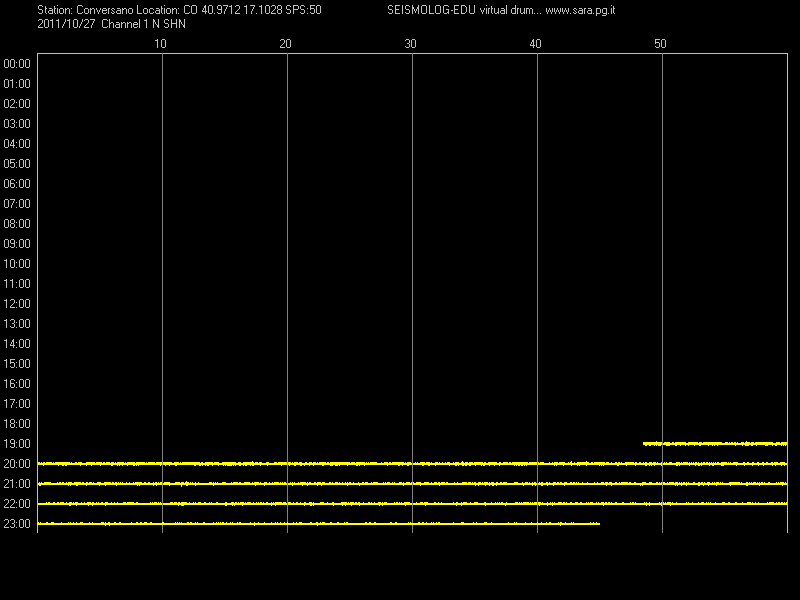
Task: Click the 22:00 hour label
Action: 17,504
